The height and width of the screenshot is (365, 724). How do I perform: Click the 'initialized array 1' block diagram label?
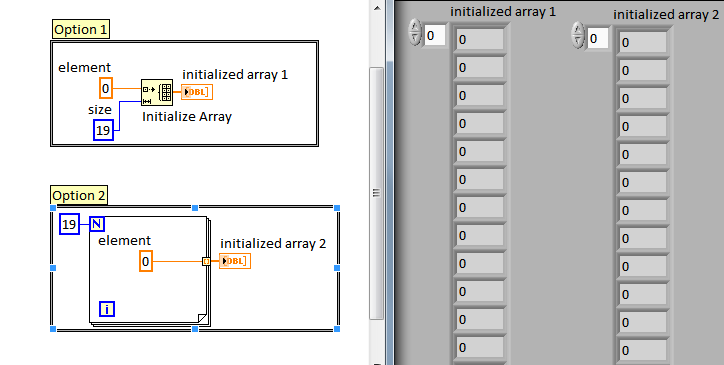[x=235, y=74]
